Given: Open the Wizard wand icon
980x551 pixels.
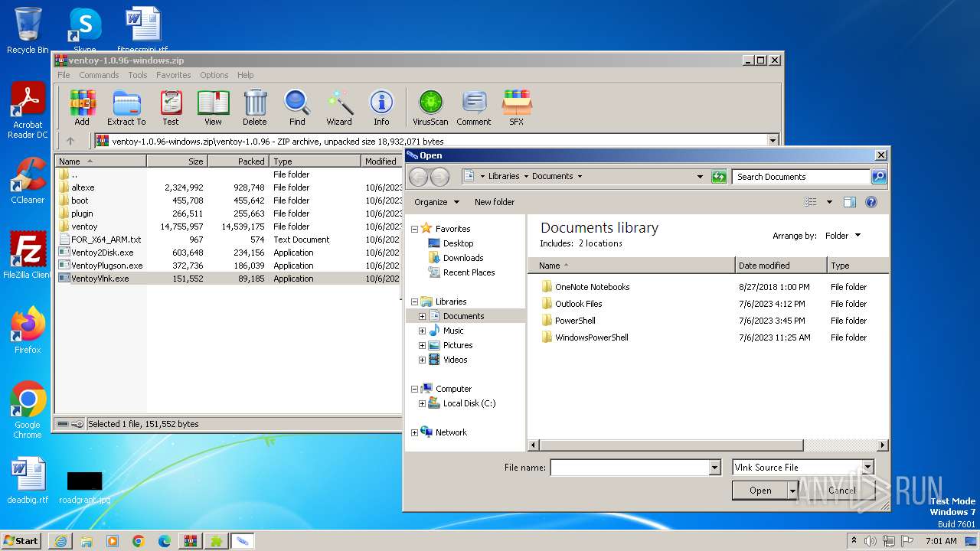Looking at the screenshot, I should coord(339,108).
